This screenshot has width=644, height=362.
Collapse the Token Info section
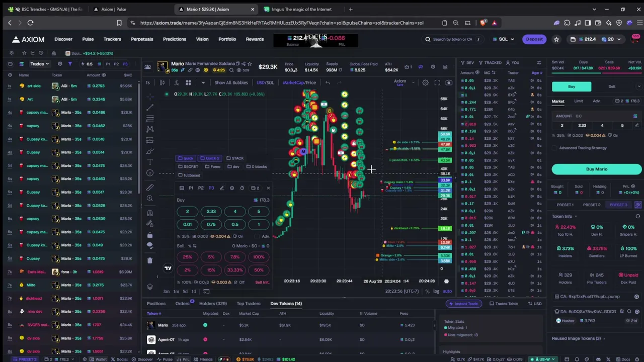[x=565, y=216]
